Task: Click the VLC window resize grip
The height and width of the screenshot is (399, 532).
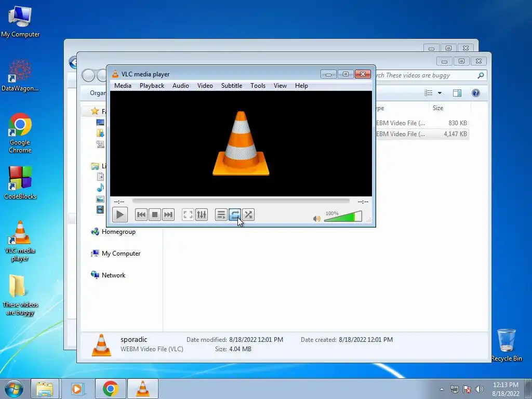Action: click(x=369, y=220)
